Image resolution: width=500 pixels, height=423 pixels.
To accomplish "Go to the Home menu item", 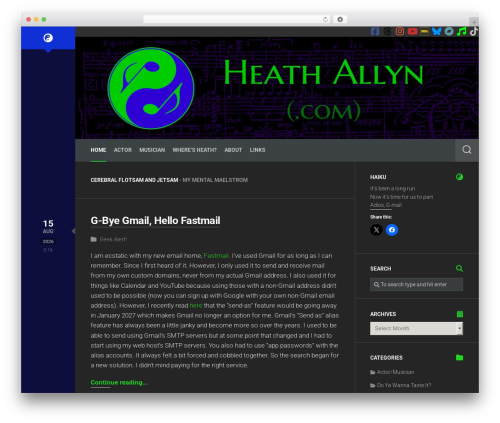I will click(98, 150).
